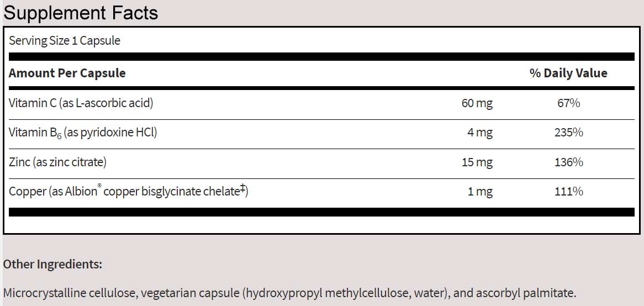
Task: Click the Zinc (as zinc citrate) label
Action: [x=57, y=162]
